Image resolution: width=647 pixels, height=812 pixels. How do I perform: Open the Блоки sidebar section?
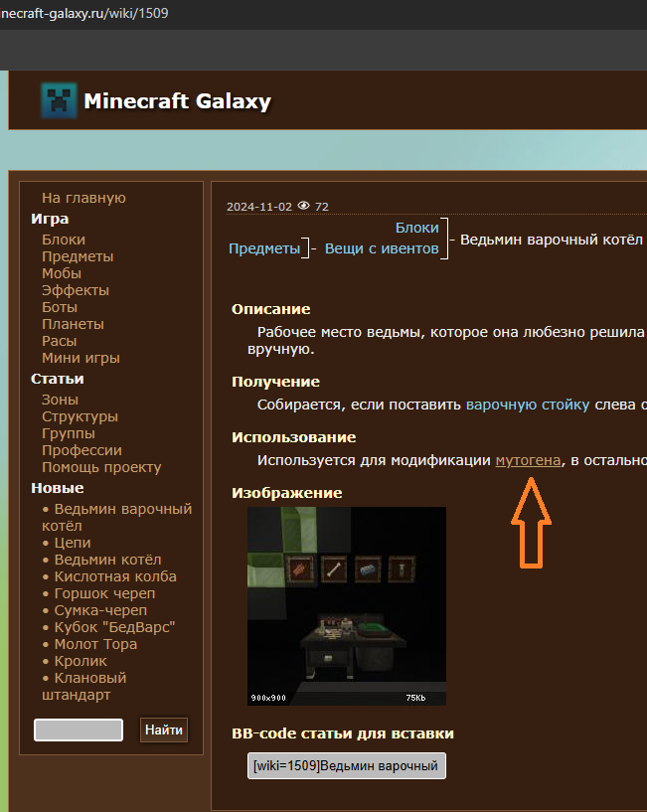(64, 240)
